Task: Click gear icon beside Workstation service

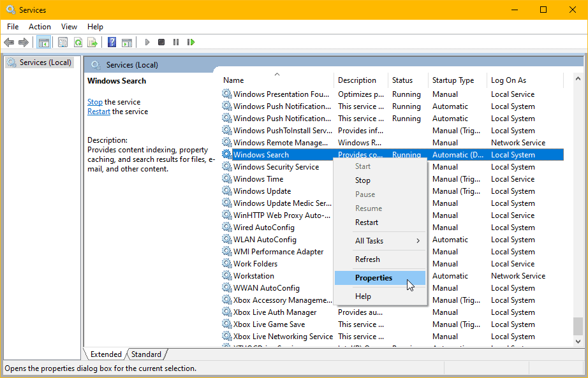Action: click(x=226, y=275)
